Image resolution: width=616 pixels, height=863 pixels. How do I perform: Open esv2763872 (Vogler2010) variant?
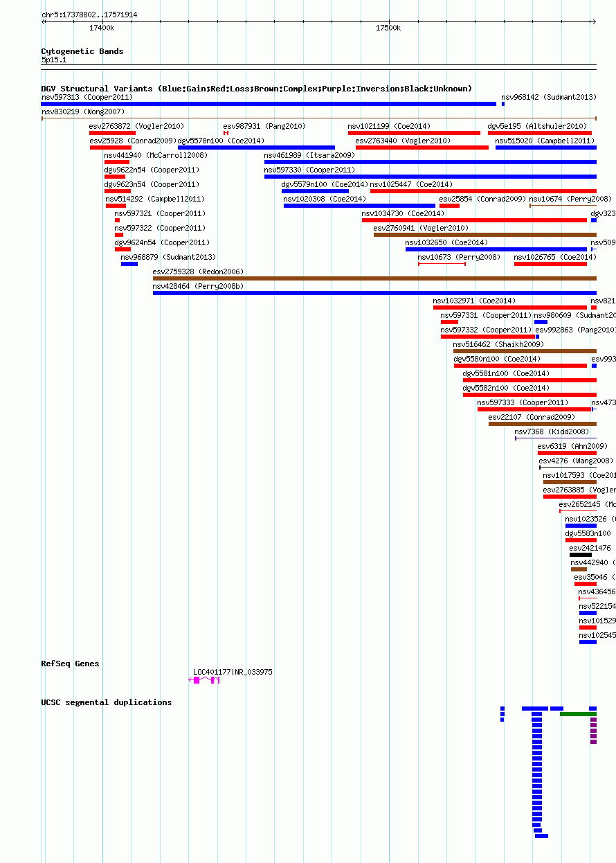(112, 133)
